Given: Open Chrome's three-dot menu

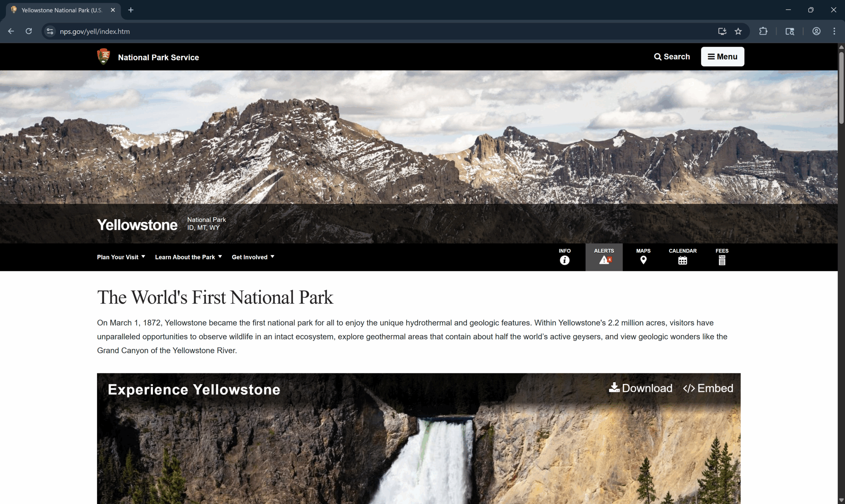Looking at the screenshot, I should (x=834, y=31).
